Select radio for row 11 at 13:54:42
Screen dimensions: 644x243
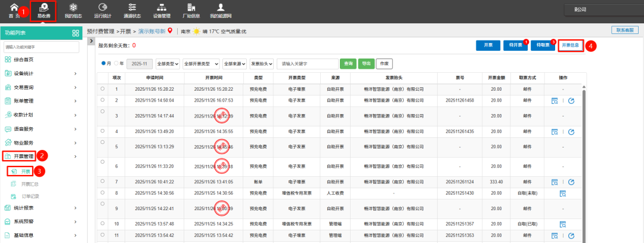(x=103, y=235)
